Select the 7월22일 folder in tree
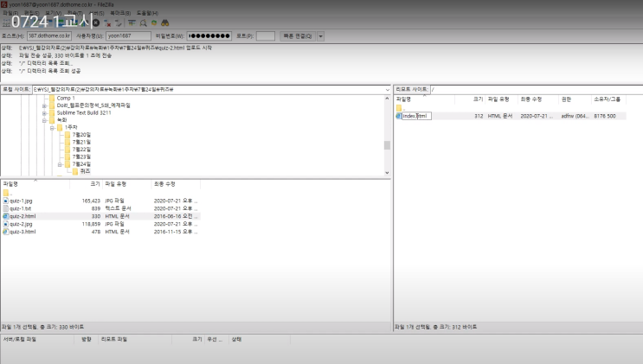 pos(81,150)
